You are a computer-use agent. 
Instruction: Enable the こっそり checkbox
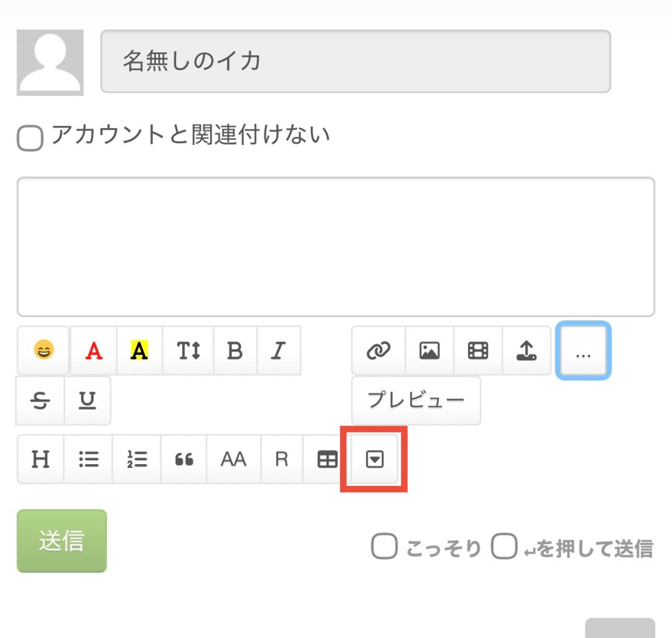pos(384,547)
